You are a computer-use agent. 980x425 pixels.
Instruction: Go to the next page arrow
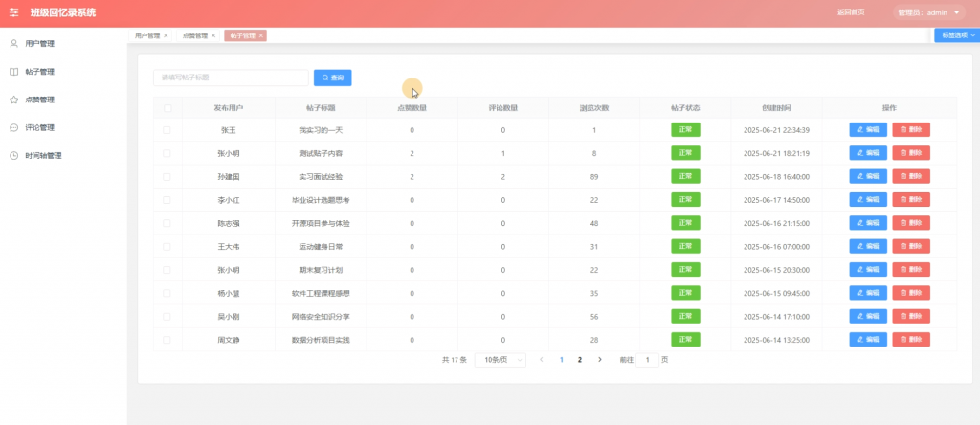[600, 360]
